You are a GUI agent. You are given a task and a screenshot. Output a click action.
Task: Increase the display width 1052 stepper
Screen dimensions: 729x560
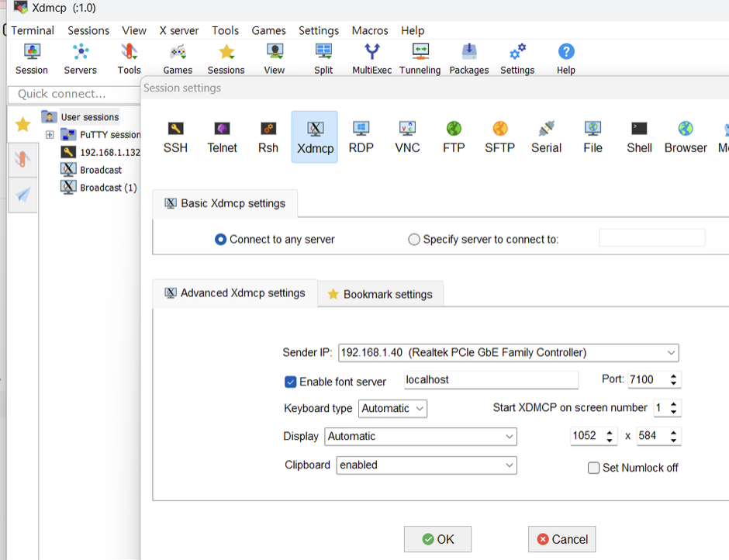(x=610, y=432)
